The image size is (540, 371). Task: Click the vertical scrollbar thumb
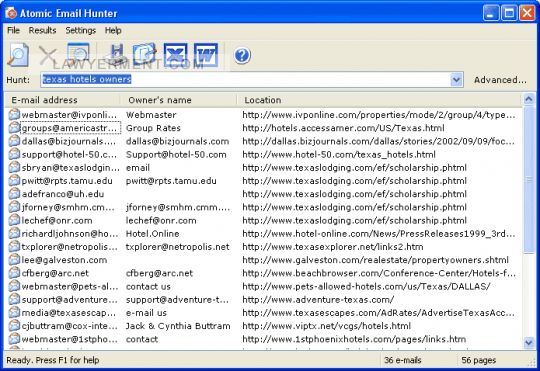pos(529,179)
